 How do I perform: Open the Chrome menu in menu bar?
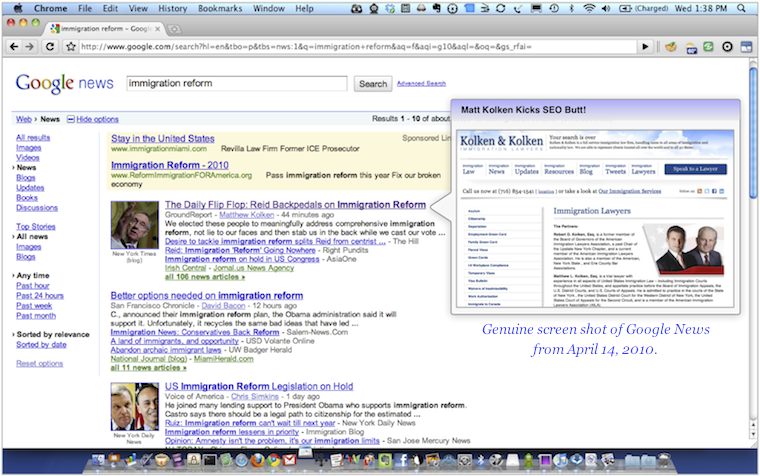(x=50, y=8)
